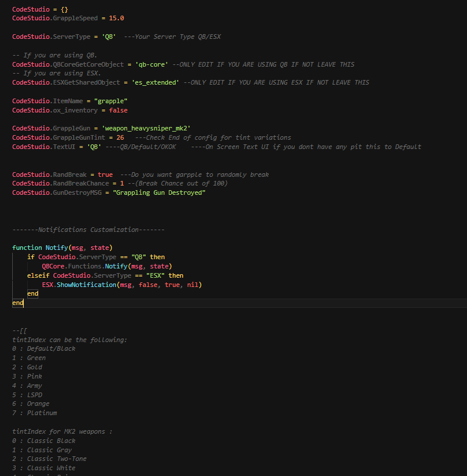
Task: Click '-- If you are using QB.' comment
Action: [55, 55]
